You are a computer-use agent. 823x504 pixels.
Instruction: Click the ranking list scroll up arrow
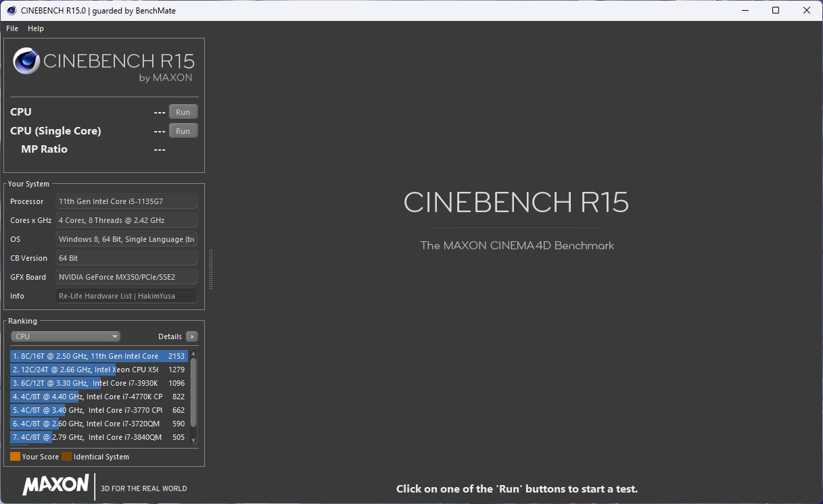coord(193,353)
